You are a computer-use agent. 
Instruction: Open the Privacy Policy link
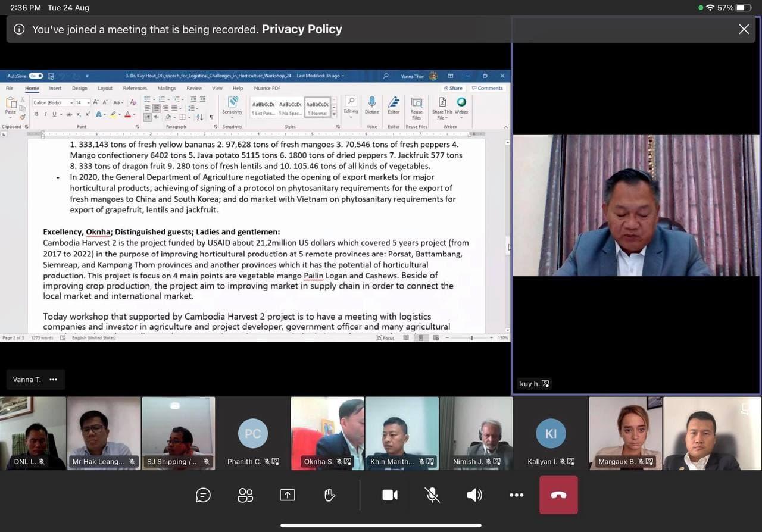[302, 29]
